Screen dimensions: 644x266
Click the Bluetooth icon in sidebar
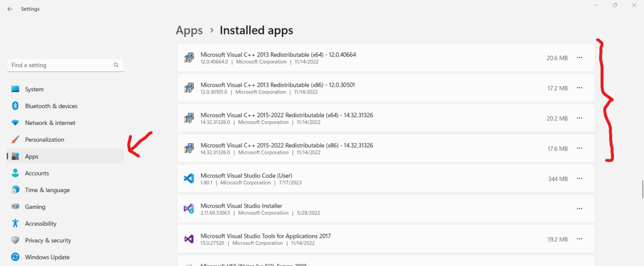pyautogui.click(x=16, y=106)
